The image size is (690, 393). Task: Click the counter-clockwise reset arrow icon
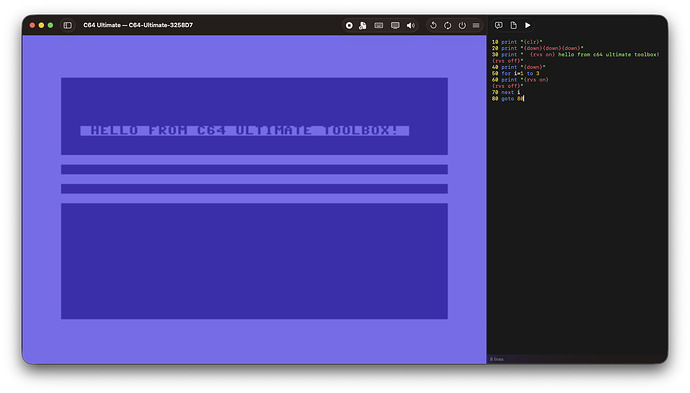[x=433, y=26]
